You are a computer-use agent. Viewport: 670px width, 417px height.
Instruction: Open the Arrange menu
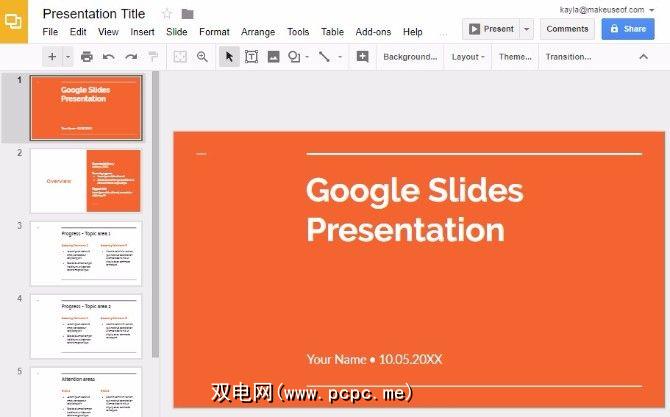click(x=258, y=32)
